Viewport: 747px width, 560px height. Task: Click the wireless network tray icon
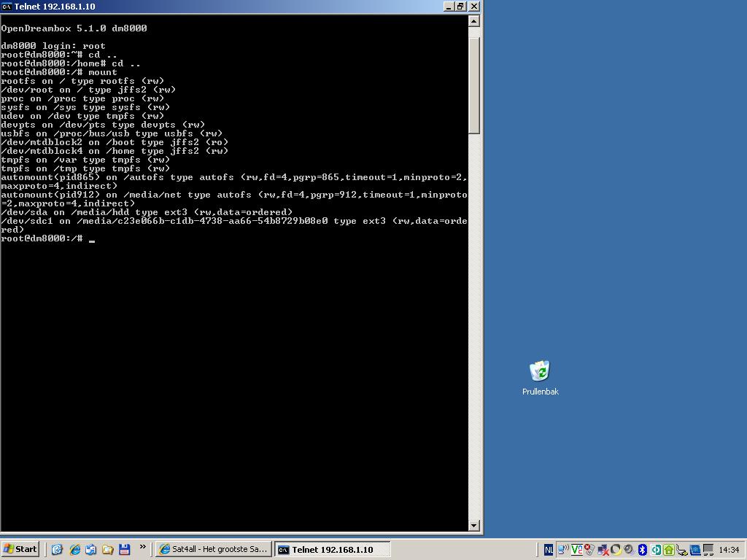563,550
